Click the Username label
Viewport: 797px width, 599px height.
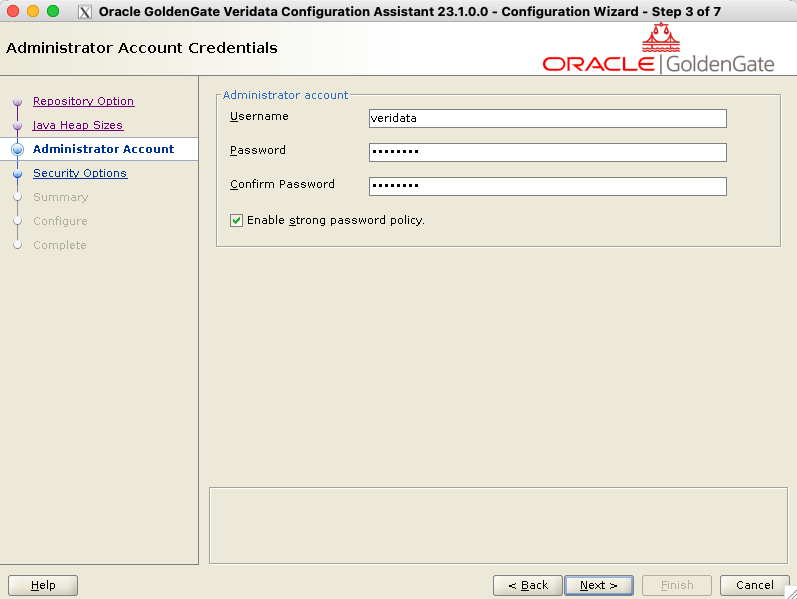point(259,116)
